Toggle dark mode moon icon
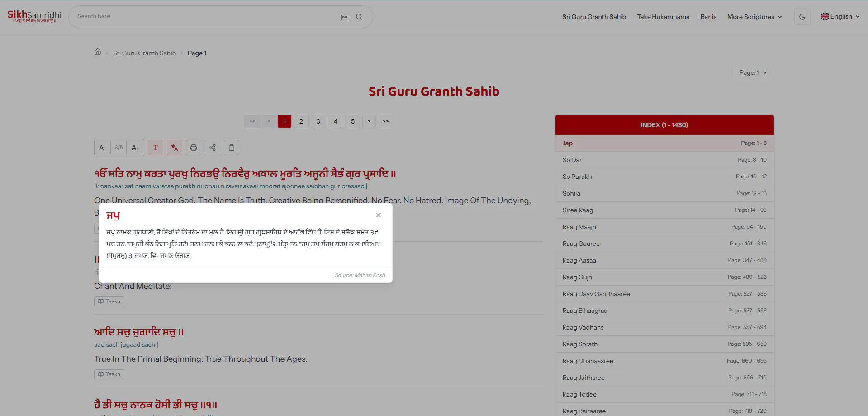This screenshot has height=416, width=868. (802, 17)
